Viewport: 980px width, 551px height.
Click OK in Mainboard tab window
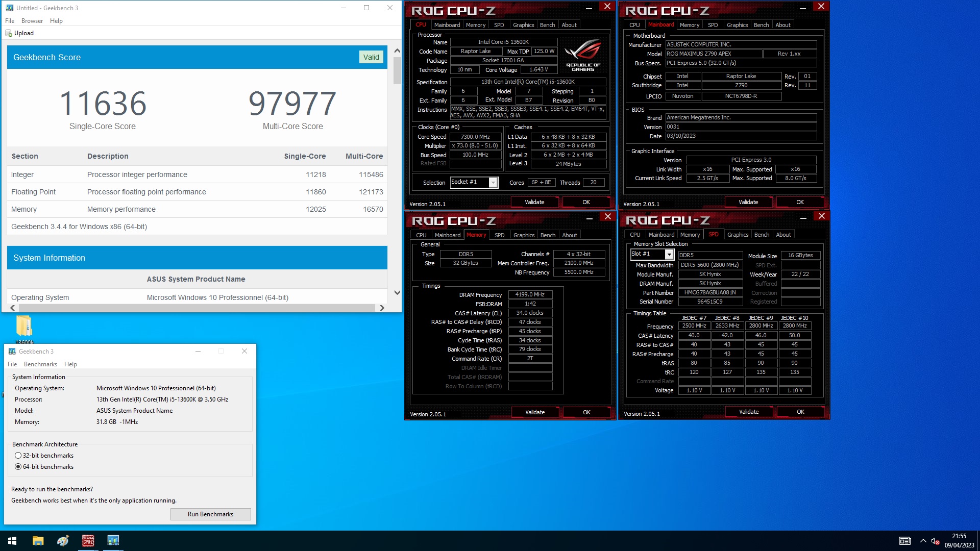coord(800,202)
